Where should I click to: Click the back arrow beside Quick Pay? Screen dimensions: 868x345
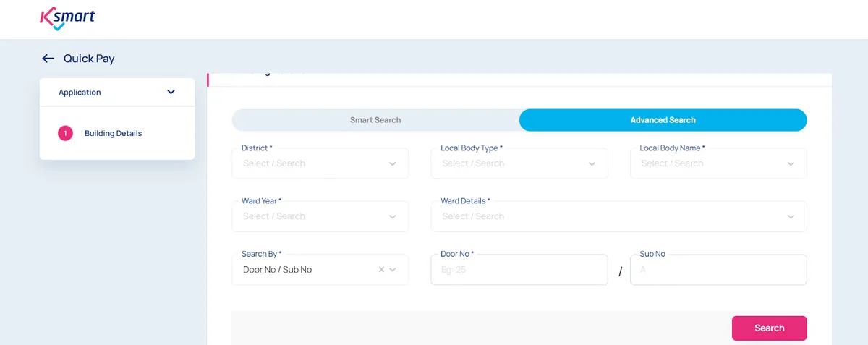(x=48, y=59)
